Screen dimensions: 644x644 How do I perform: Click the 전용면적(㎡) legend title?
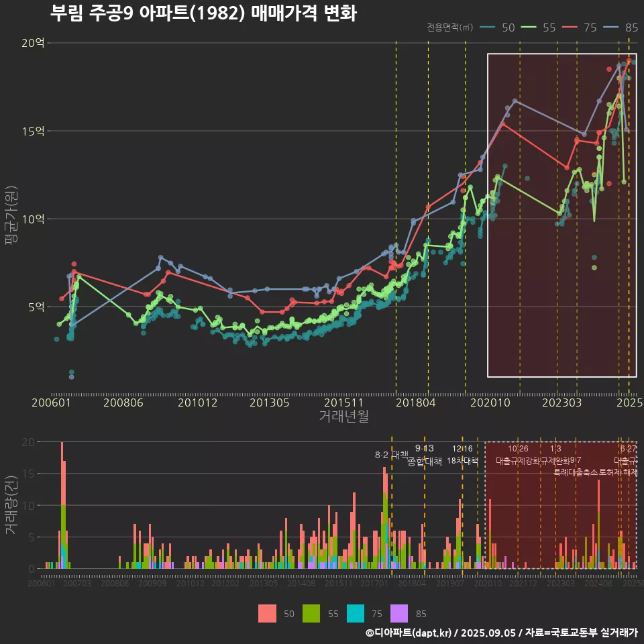[450, 28]
